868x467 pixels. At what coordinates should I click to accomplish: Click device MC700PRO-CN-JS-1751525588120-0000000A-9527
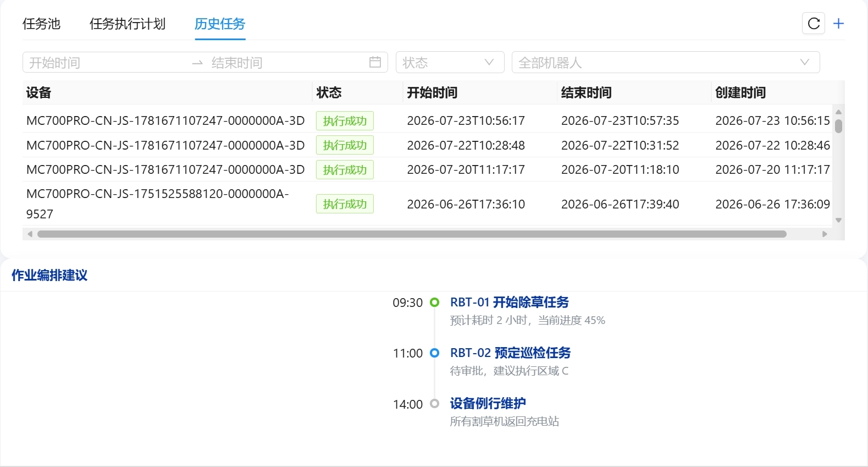tap(158, 204)
